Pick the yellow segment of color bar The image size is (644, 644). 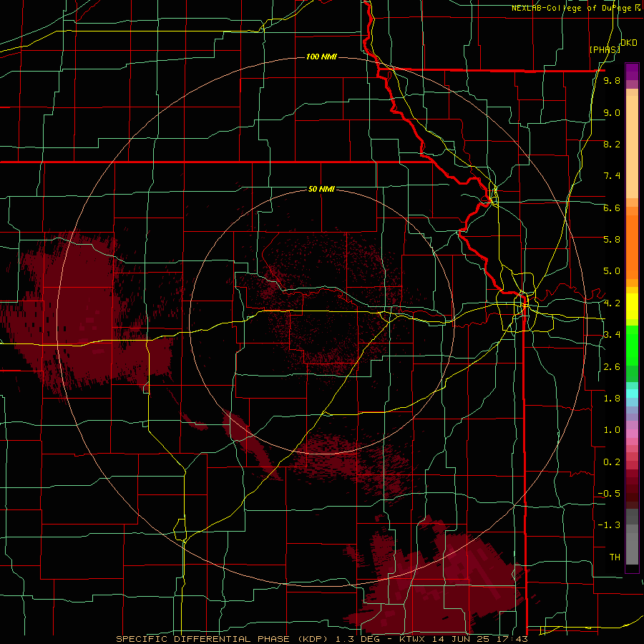(x=632, y=306)
